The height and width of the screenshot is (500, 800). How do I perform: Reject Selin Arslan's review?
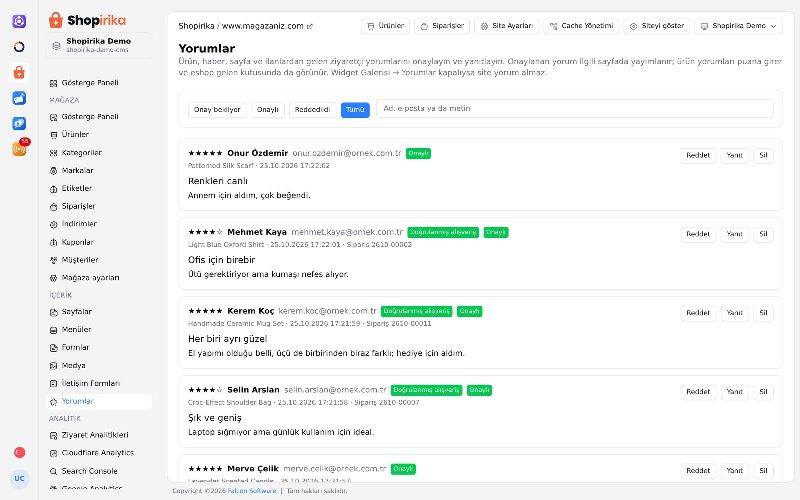click(698, 392)
